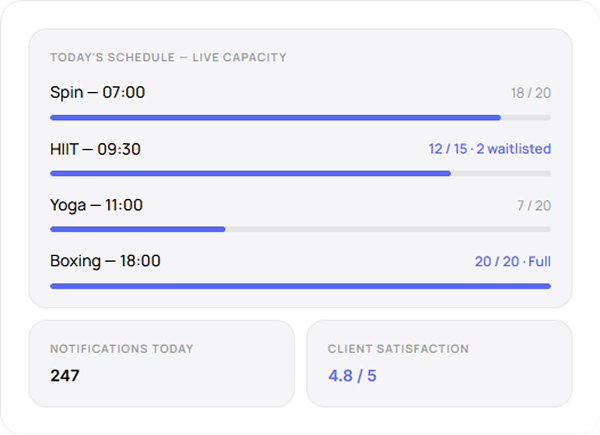This screenshot has width=600, height=435.
Task: Click the unfilled part of Yoga bar
Action: pyautogui.click(x=388, y=229)
